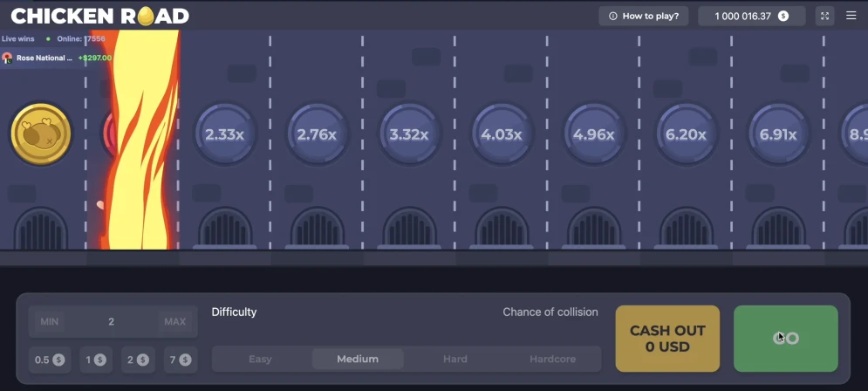Set bet to MAX
The image size is (868, 391).
coord(175,321)
